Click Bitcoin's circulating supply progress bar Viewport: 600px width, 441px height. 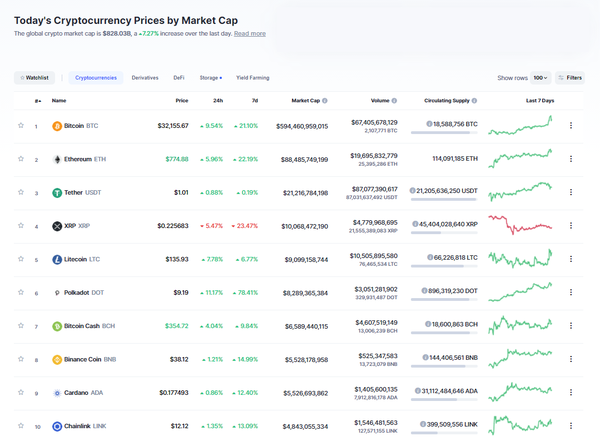tap(444, 132)
